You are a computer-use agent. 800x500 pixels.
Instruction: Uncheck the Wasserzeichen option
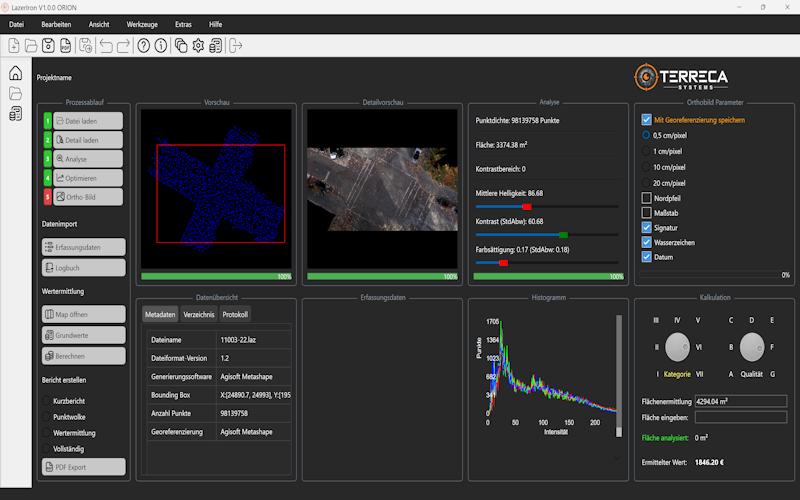[646, 242]
